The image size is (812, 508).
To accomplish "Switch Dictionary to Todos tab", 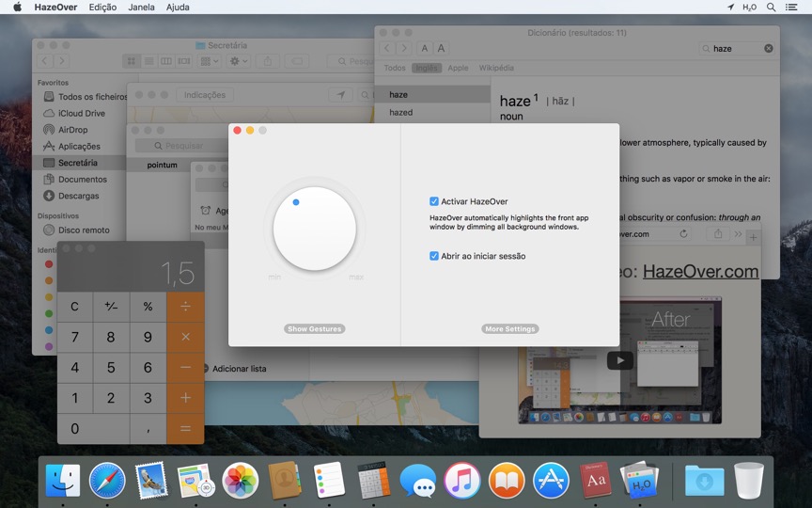I will coord(395,68).
